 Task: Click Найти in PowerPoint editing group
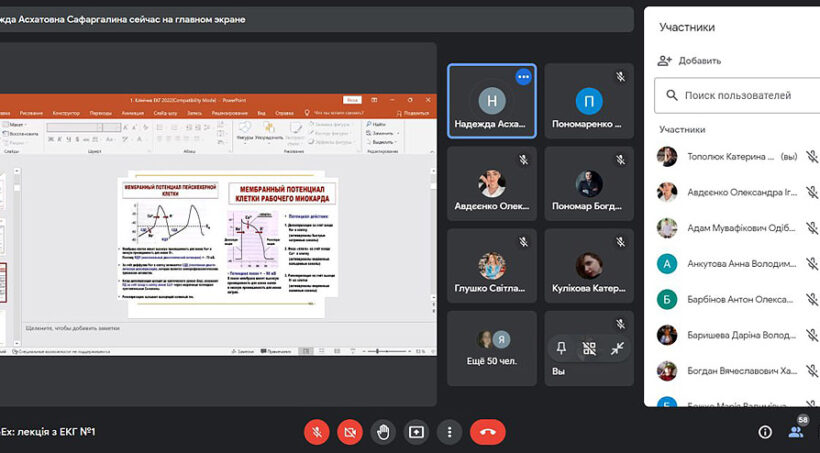pos(376,124)
